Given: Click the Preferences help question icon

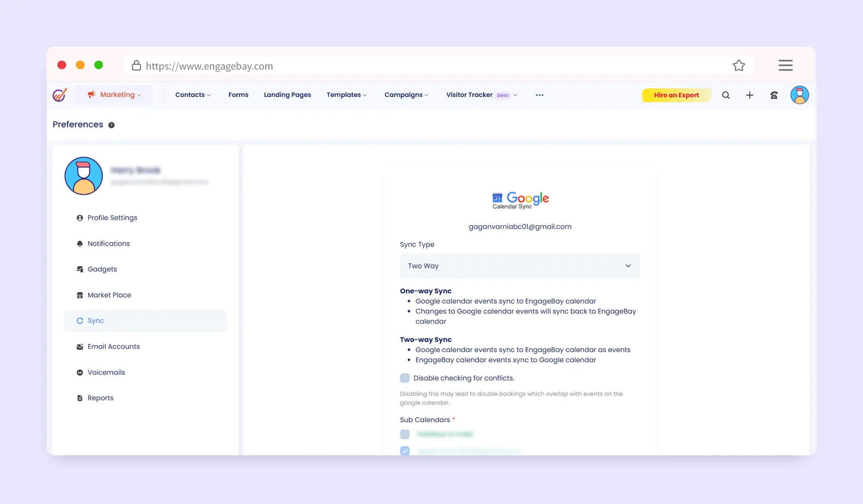Looking at the screenshot, I should (111, 125).
